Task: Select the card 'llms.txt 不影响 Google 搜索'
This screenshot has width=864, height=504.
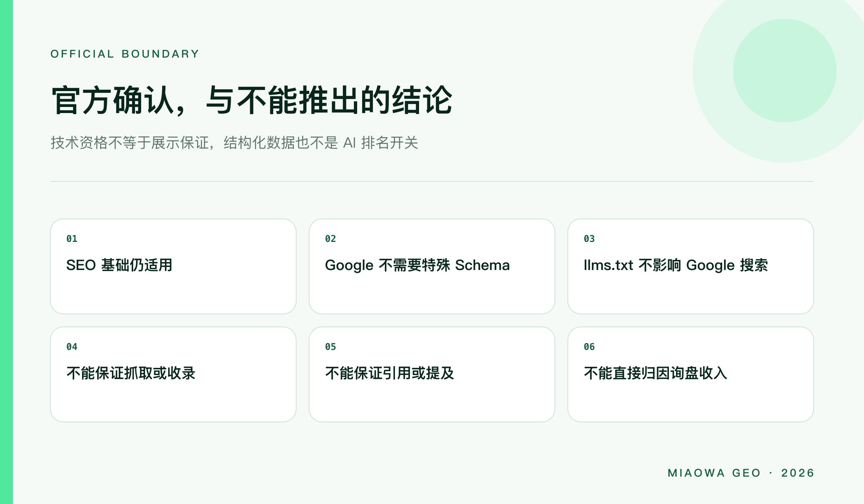Action: pyautogui.click(x=690, y=266)
